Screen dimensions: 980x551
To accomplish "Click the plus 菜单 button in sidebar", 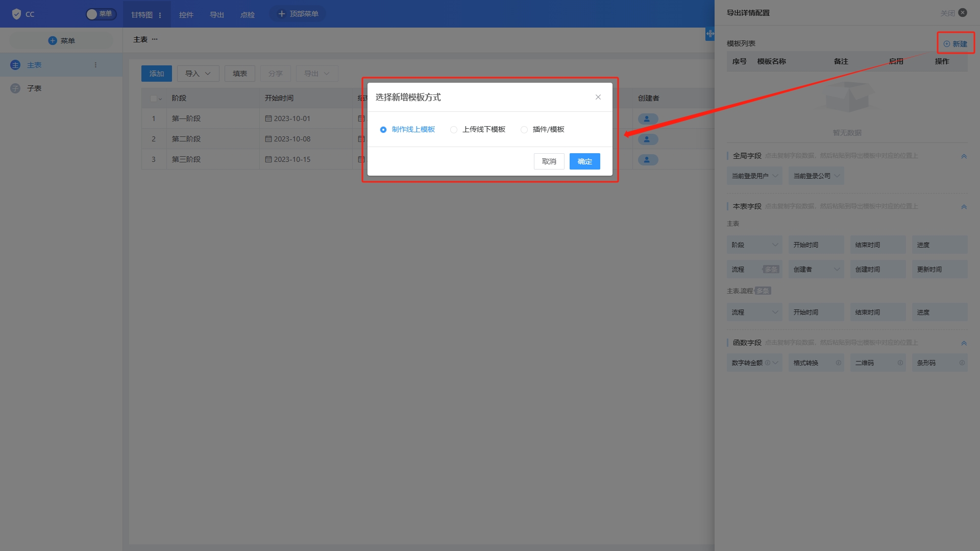I will 61,40.
